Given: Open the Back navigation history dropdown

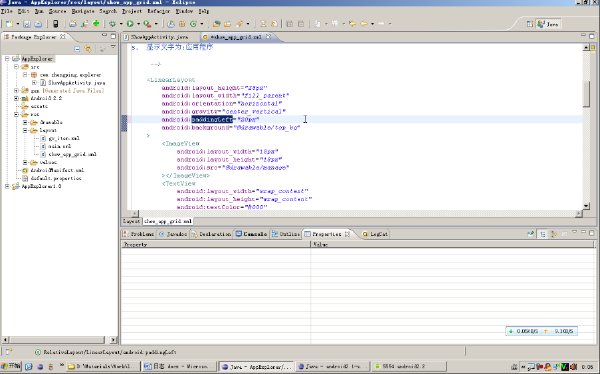Looking at the screenshot, I should tap(372, 24).
